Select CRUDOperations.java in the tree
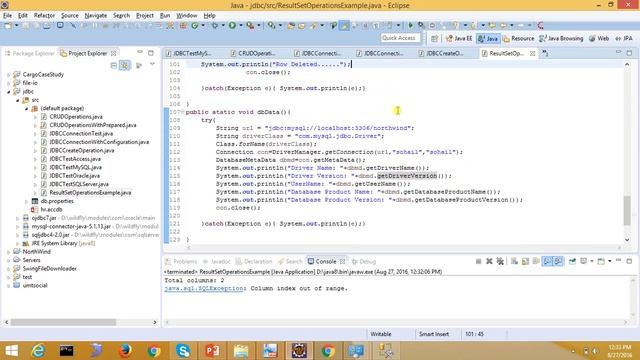The width and height of the screenshot is (640, 360). 76,117
